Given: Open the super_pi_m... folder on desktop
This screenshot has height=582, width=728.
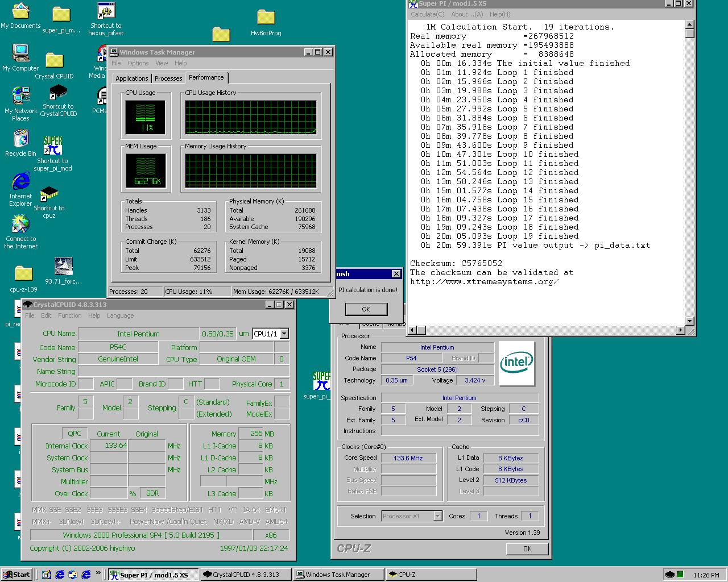Looking at the screenshot, I should click(x=61, y=20).
